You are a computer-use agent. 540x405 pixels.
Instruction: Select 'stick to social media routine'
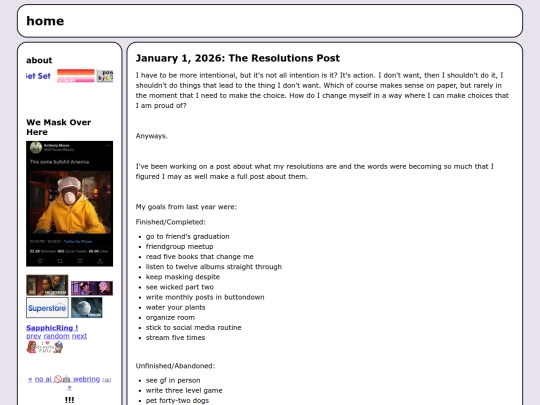pyautogui.click(x=193, y=328)
